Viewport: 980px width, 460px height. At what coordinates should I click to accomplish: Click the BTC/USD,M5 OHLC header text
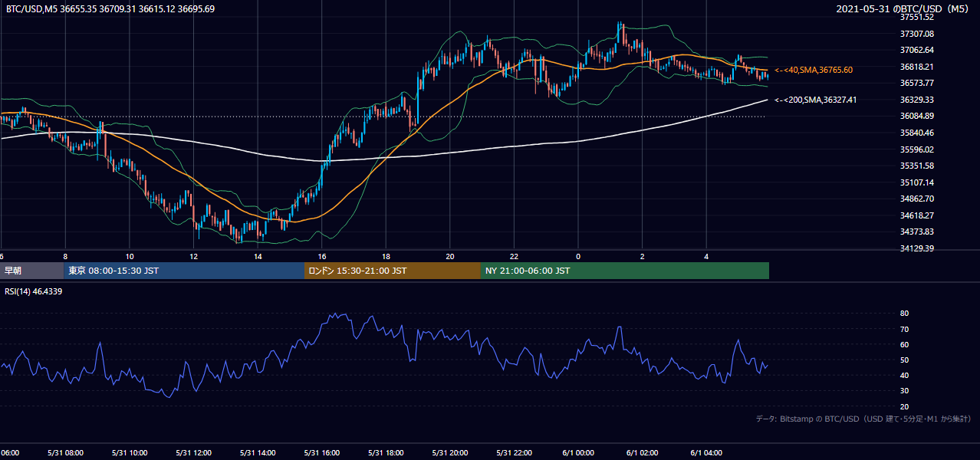[x=110, y=9]
